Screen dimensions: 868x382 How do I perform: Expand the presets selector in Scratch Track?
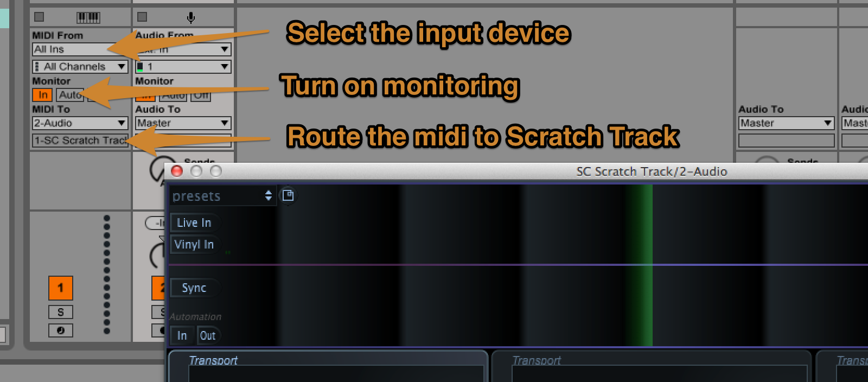point(222,196)
